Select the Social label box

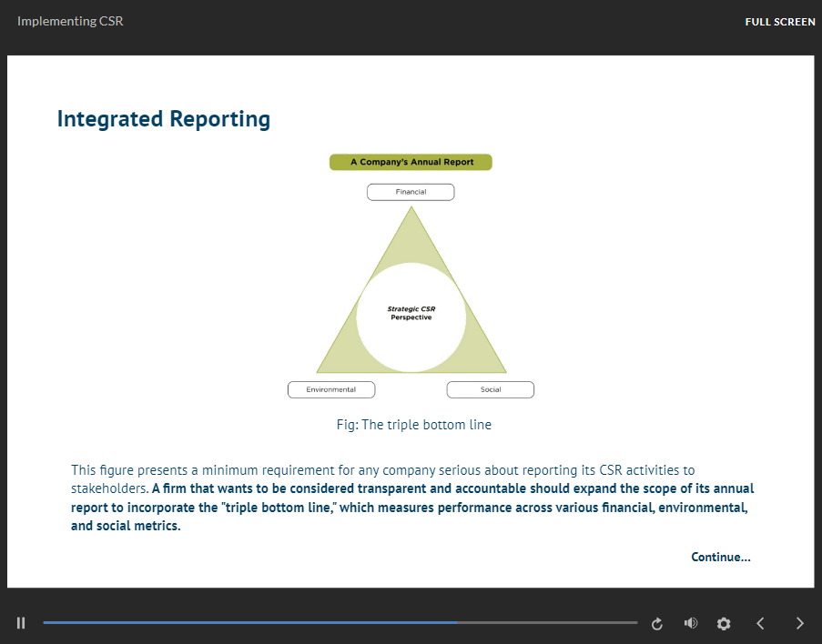pos(491,390)
